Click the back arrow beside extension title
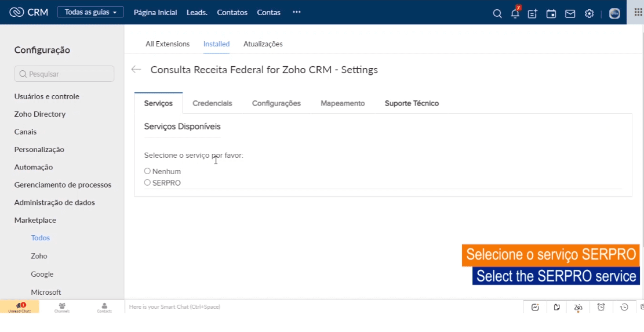 point(136,70)
